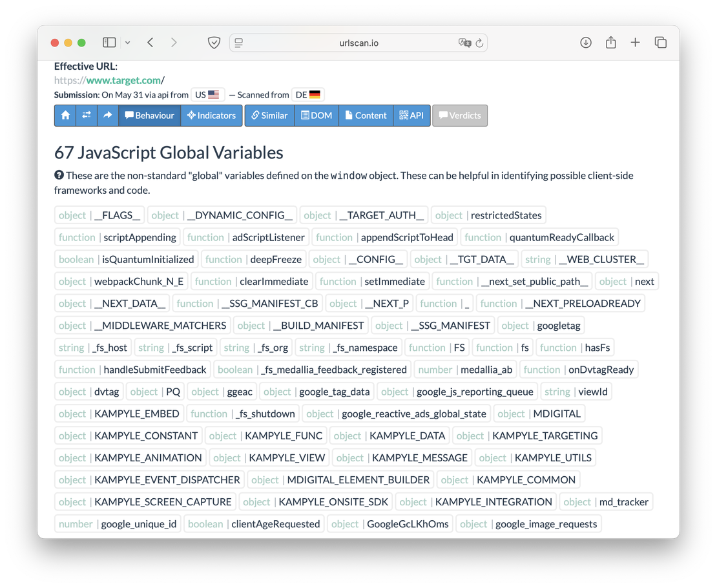
Task: Toggle the Safari sidebar icon
Action: coord(109,42)
